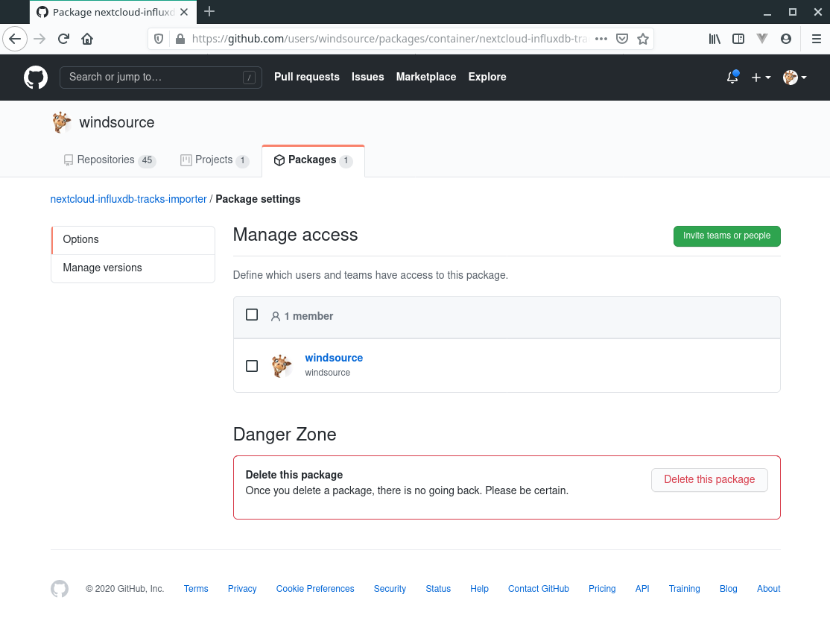Check the select-all box in member list header
The width and height of the screenshot is (830, 644).
tap(252, 315)
